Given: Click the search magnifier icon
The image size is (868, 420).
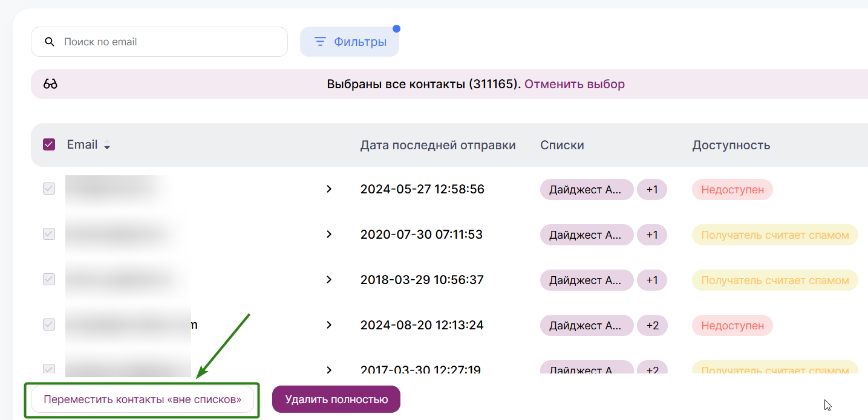Looking at the screenshot, I should click(50, 42).
